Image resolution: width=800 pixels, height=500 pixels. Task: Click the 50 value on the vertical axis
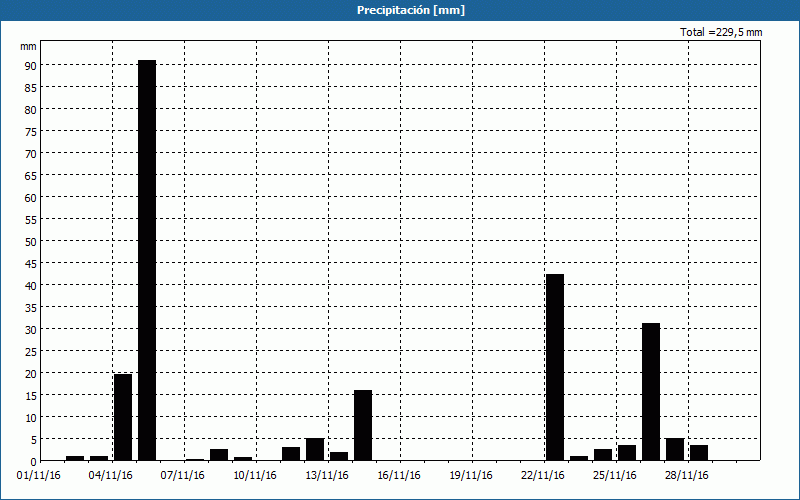point(31,242)
